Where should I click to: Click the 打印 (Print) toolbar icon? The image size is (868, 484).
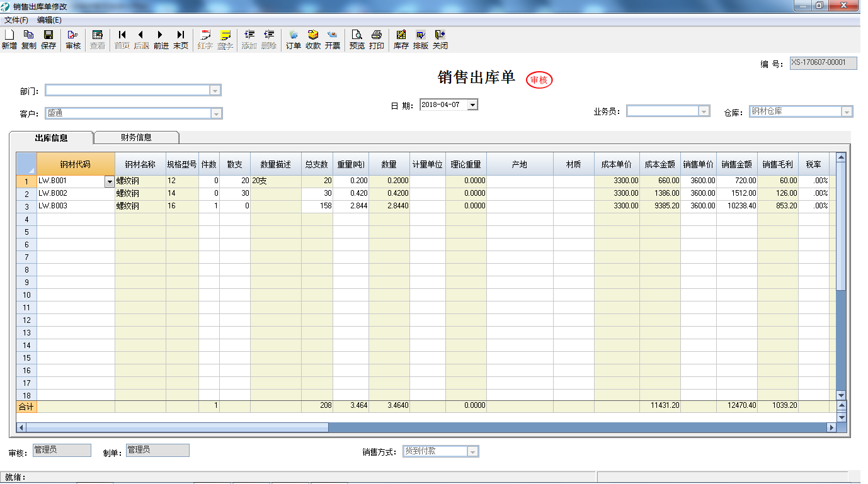coord(377,40)
